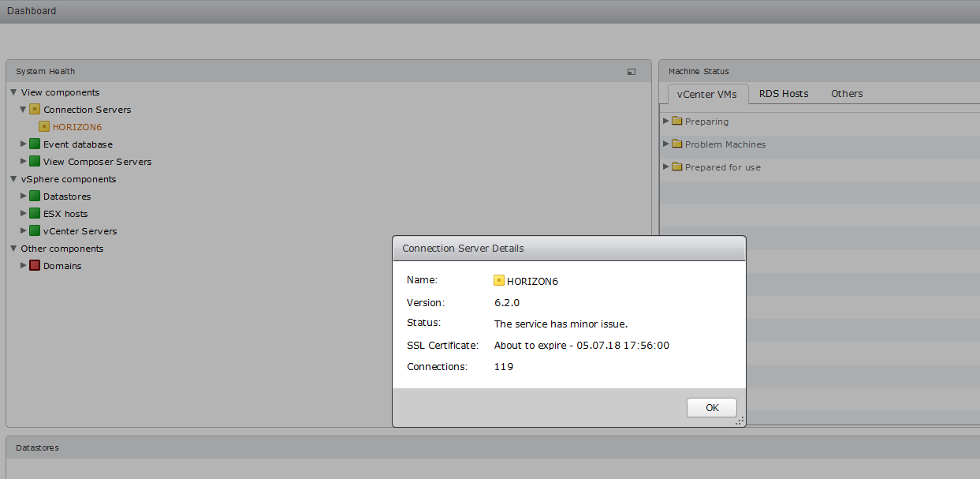Click the green Event database status icon
Image resolution: width=980 pixels, height=479 pixels.
point(35,144)
